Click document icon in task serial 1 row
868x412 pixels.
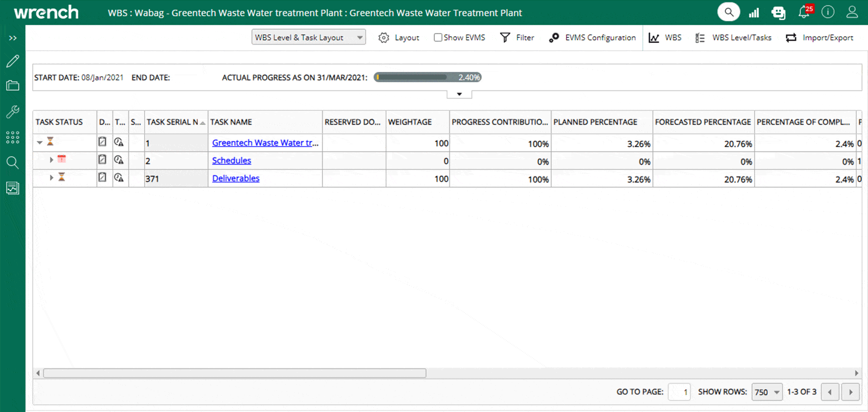[103, 142]
